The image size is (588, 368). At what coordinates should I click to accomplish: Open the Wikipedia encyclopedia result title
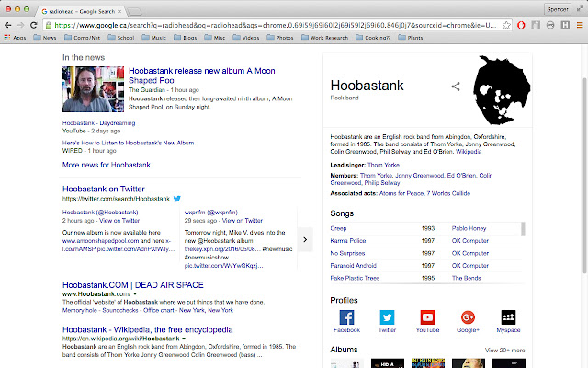pos(147,329)
